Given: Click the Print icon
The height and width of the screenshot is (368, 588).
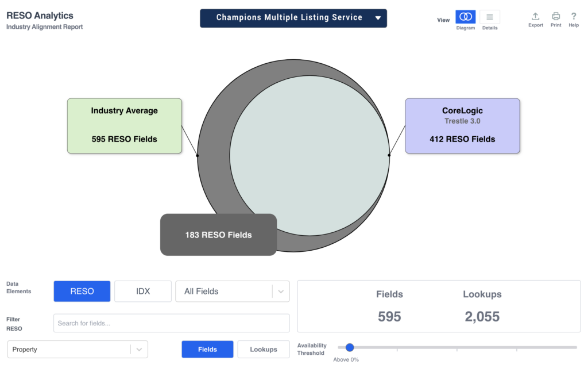Looking at the screenshot, I should click(556, 17).
